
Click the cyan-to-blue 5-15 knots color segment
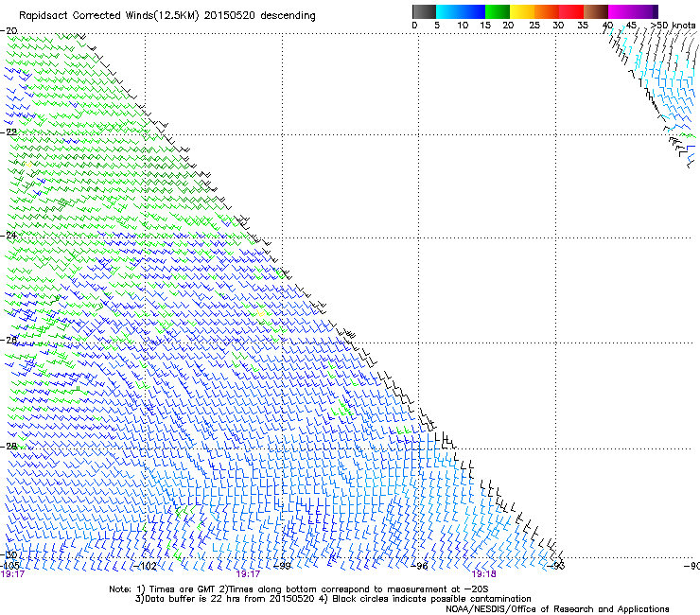(461, 11)
